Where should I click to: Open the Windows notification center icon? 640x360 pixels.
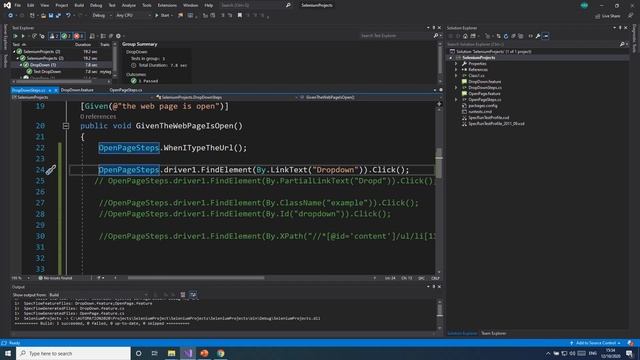point(629,353)
